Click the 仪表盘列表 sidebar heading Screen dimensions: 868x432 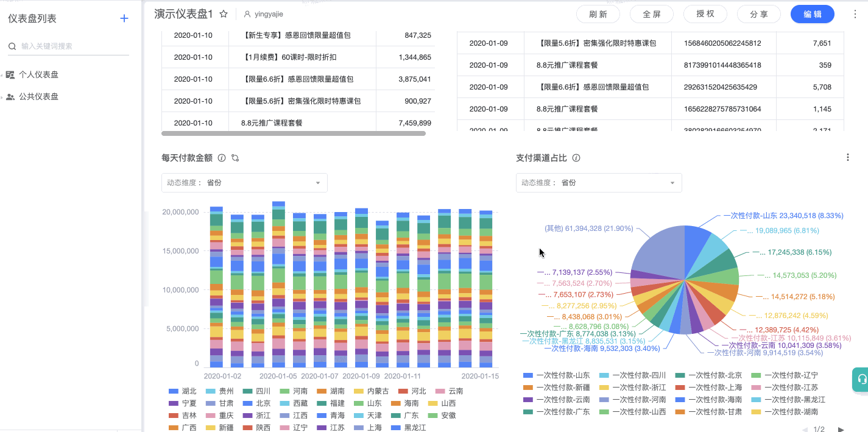(32, 19)
